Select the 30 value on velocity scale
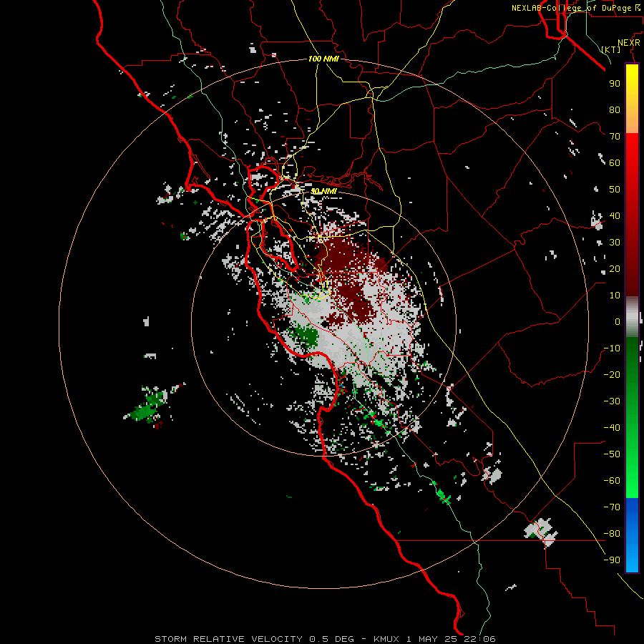This screenshot has width=644, height=644. (x=615, y=243)
